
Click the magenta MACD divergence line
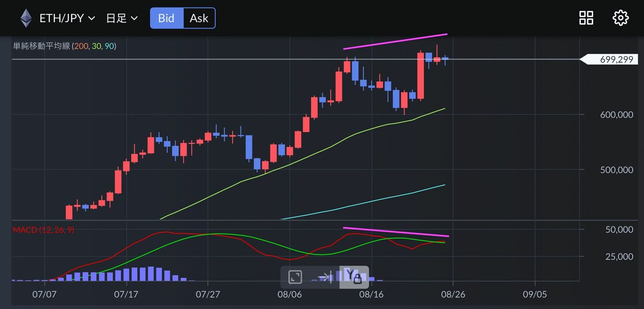coord(396,232)
